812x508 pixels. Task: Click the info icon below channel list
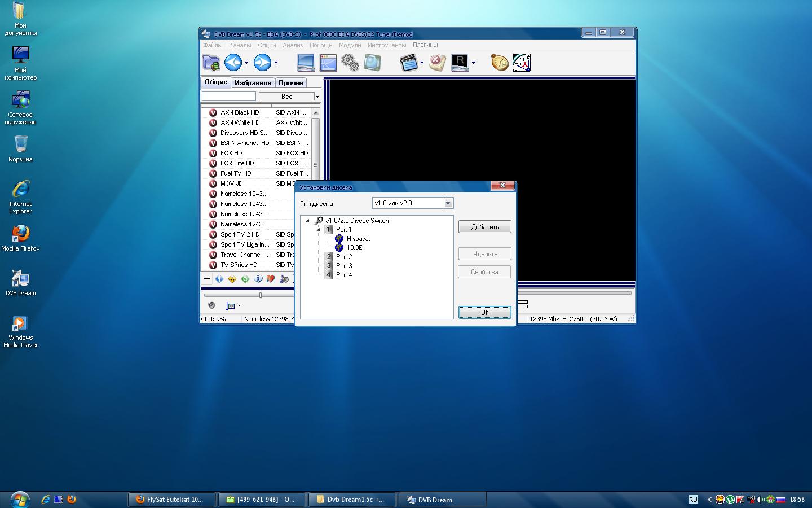258,279
